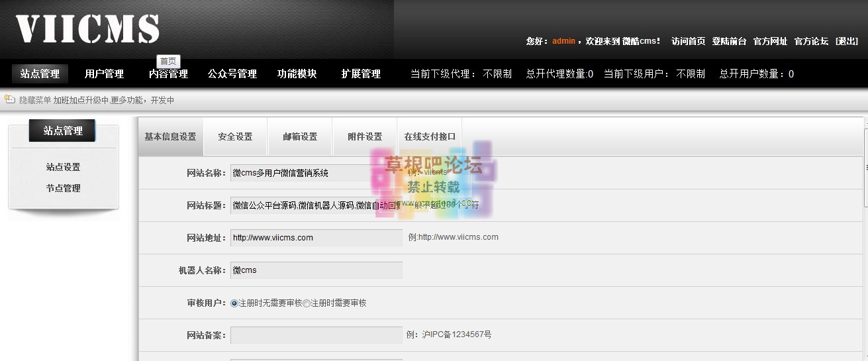
Task: Click the 隐藏菜单 link
Action: (x=34, y=101)
